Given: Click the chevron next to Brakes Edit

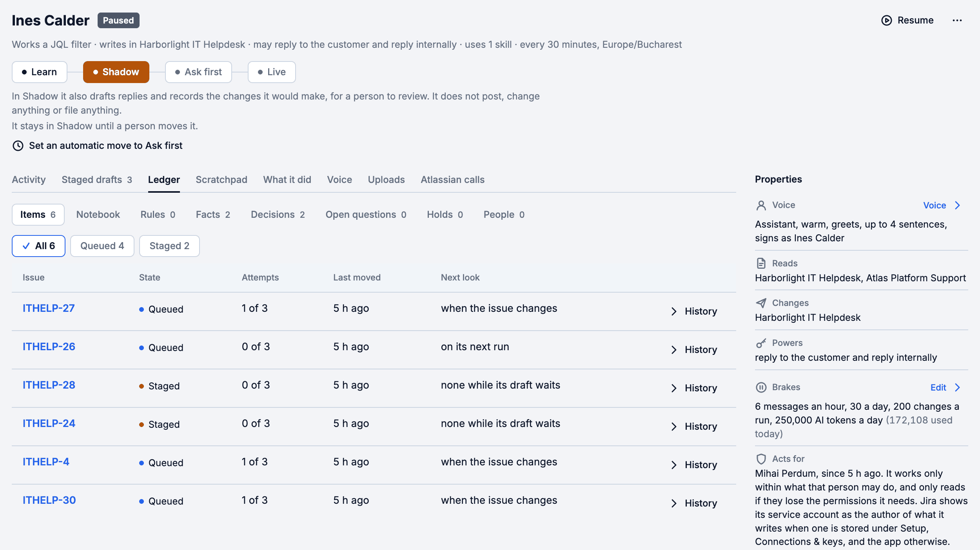Looking at the screenshot, I should [957, 387].
